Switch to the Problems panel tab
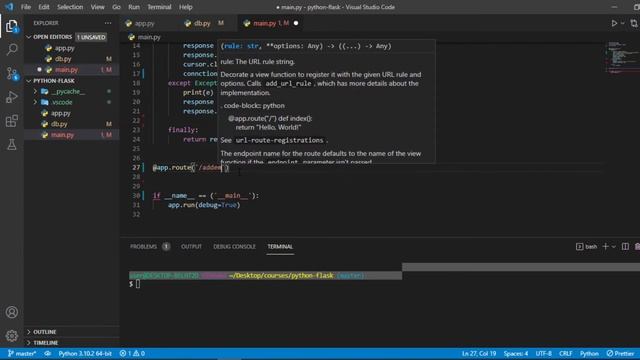This screenshot has height=360, width=640. 143,247
